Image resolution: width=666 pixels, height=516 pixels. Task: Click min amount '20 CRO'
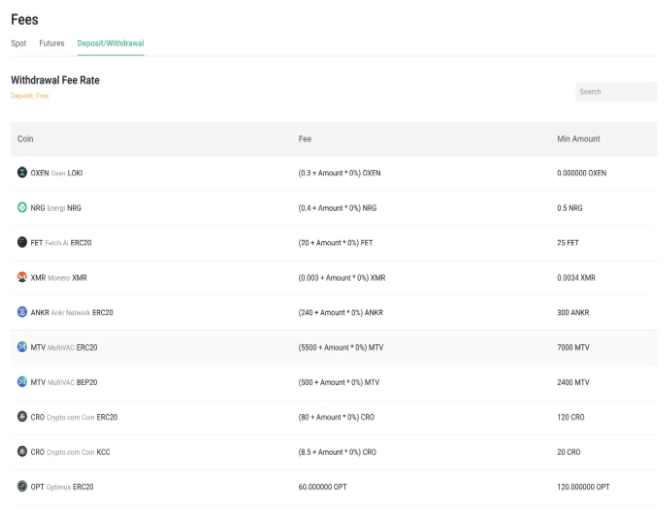[569, 452]
